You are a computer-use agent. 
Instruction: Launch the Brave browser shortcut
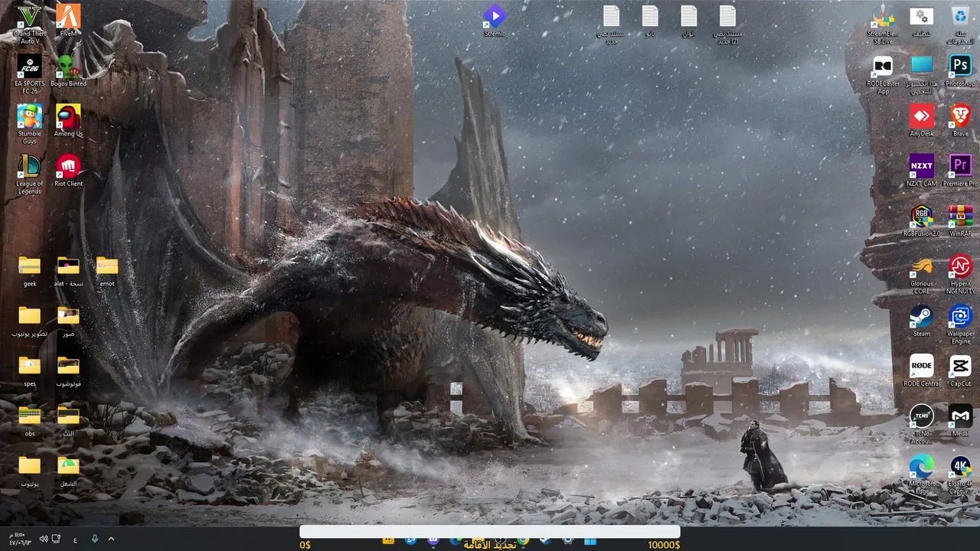[960, 120]
